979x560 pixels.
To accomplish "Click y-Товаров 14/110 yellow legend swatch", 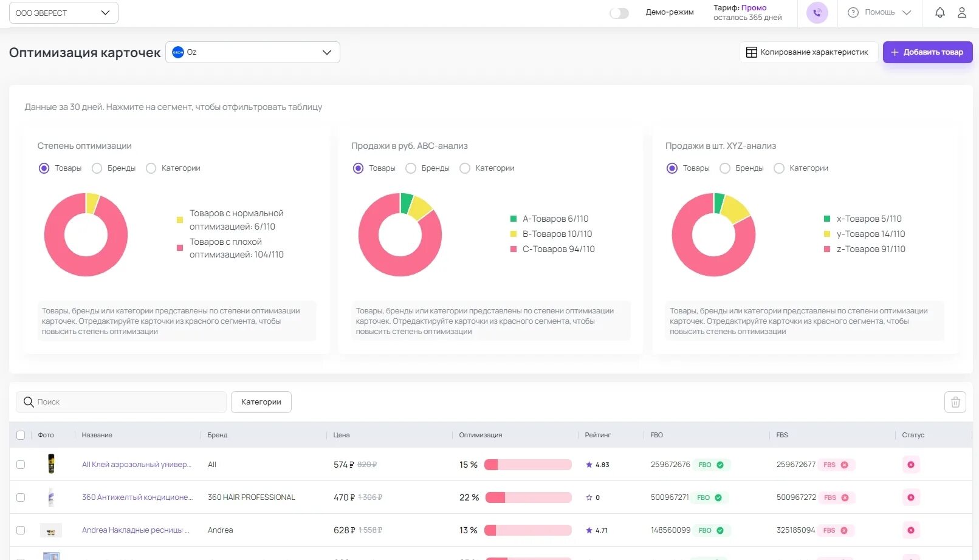I will click(x=827, y=234).
